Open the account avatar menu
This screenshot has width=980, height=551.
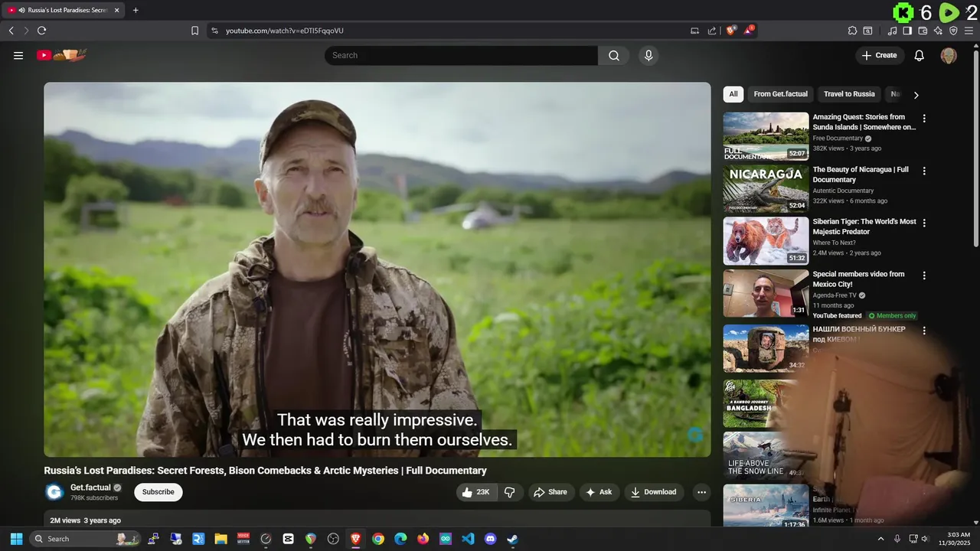pos(949,55)
